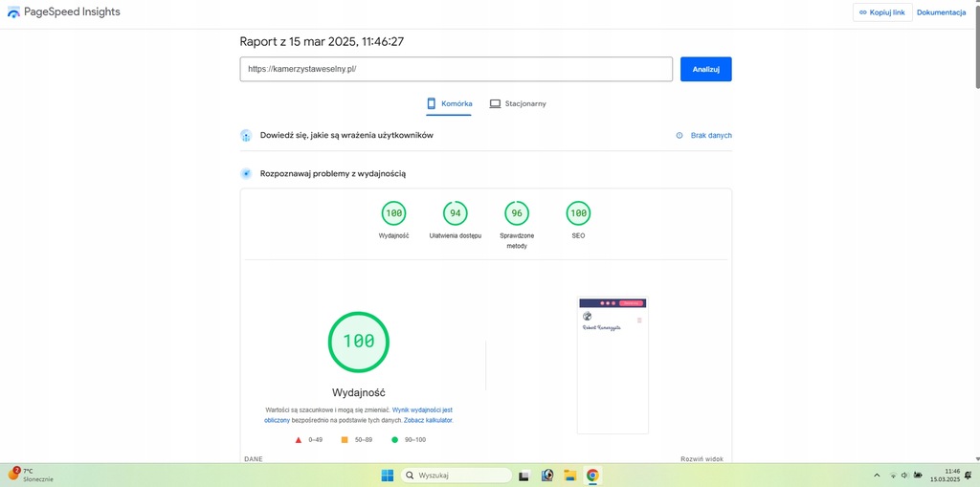
Task: Switch to the Komórka tab
Action: click(449, 103)
